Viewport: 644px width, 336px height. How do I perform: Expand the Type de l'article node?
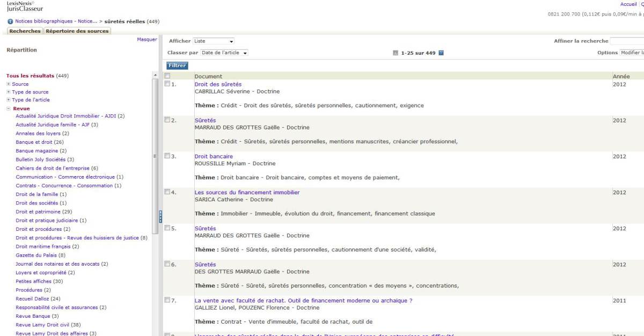pyautogui.click(x=9, y=100)
